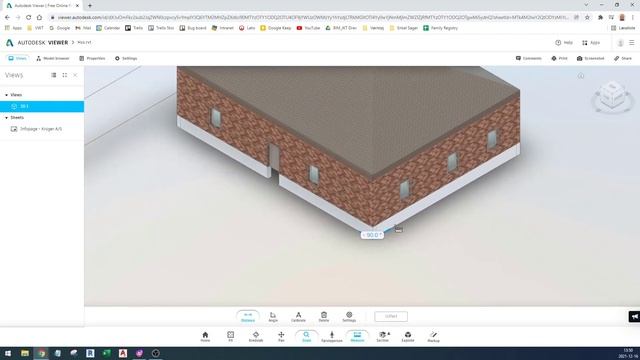The width and height of the screenshot is (640, 360).
Task: Open the Properties tab
Action: point(92,58)
